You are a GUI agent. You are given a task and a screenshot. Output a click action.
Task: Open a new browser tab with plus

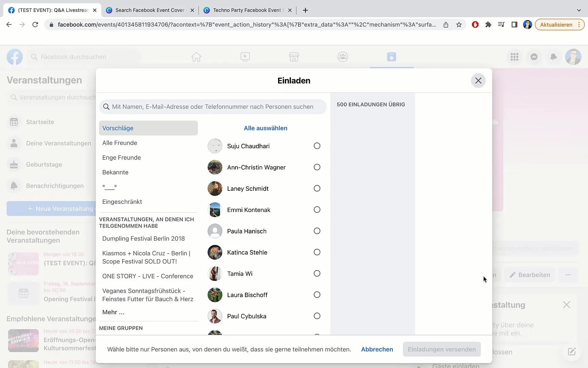click(x=306, y=10)
